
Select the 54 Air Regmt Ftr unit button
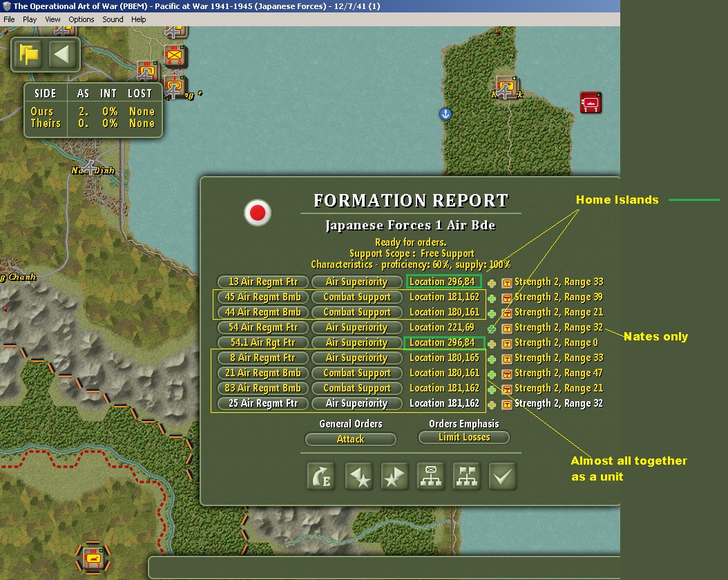(x=262, y=327)
